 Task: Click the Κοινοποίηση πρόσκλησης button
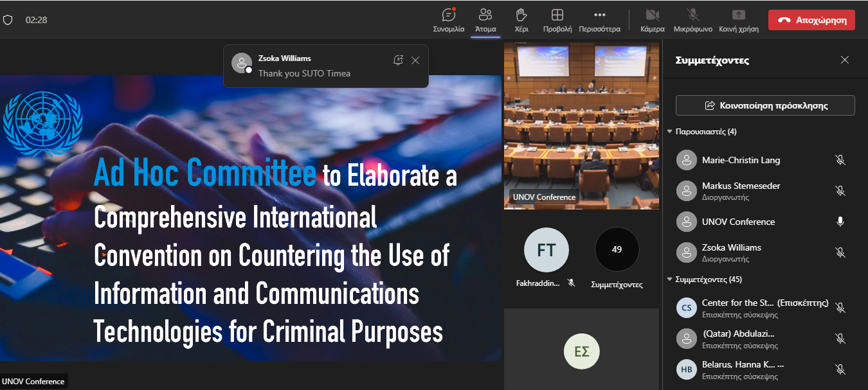(x=765, y=105)
